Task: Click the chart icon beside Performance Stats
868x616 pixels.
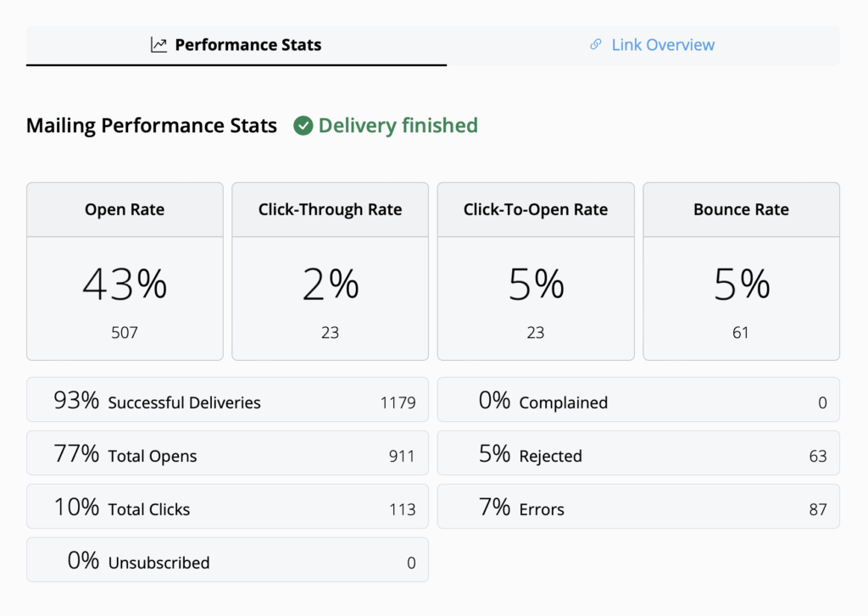Action: pyautogui.click(x=159, y=45)
